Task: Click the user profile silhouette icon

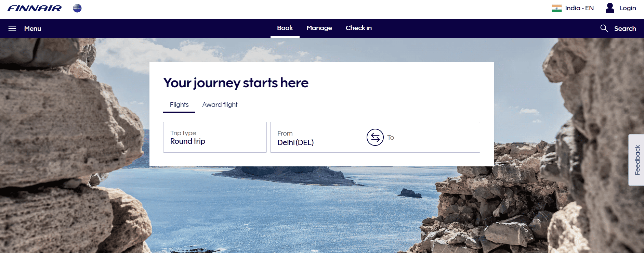Action: point(610,8)
